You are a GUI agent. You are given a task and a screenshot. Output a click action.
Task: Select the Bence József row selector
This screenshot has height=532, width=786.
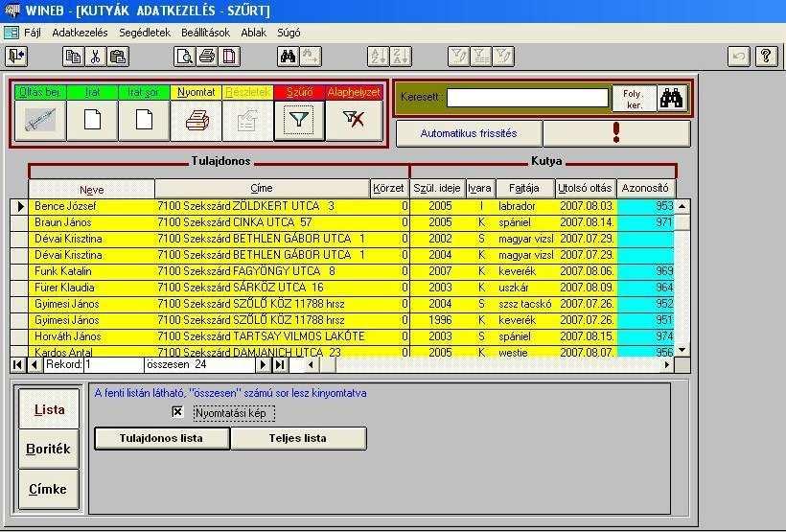(19, 206)
